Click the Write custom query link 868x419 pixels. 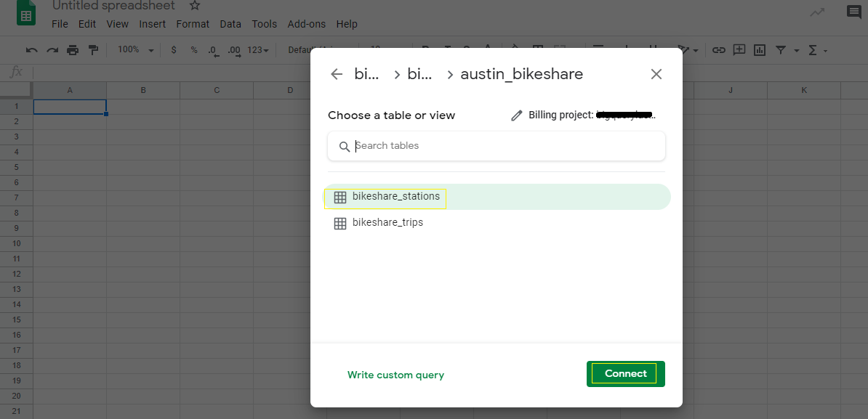(x=395, y=375)
